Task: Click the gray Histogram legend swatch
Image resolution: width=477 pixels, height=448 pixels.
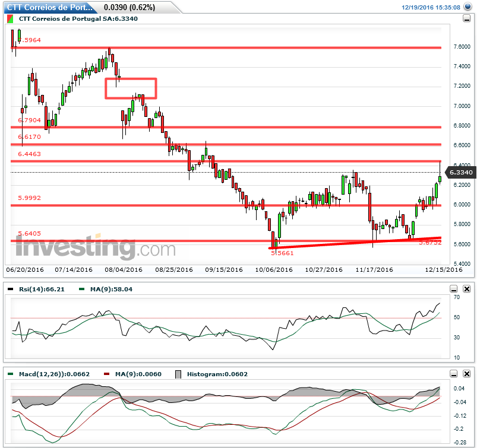Action: 178,374
